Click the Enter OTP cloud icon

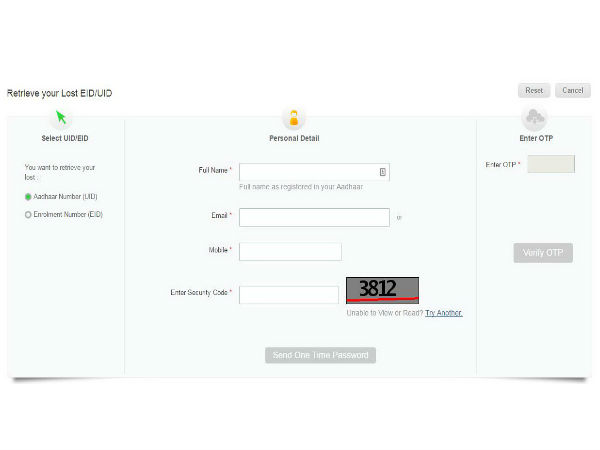point(535,118)
